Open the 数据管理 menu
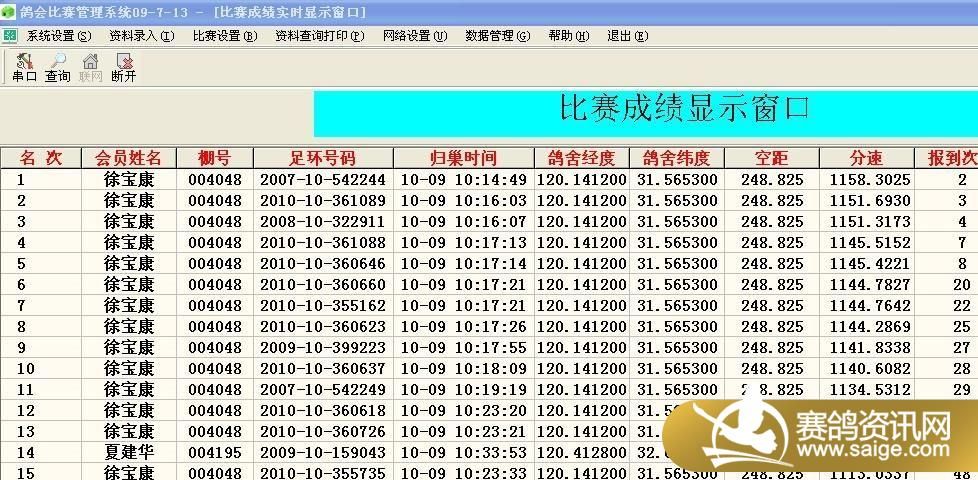The height and width of the screenshot is (480, 978). point(497,36)
